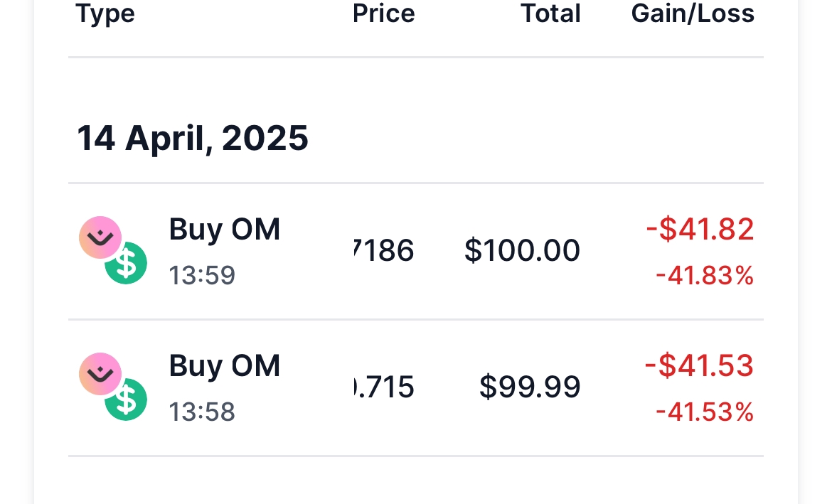Screen dimensions: 832x504
Task: Click the -41.83% loss percentage
Action: [704, 275]
